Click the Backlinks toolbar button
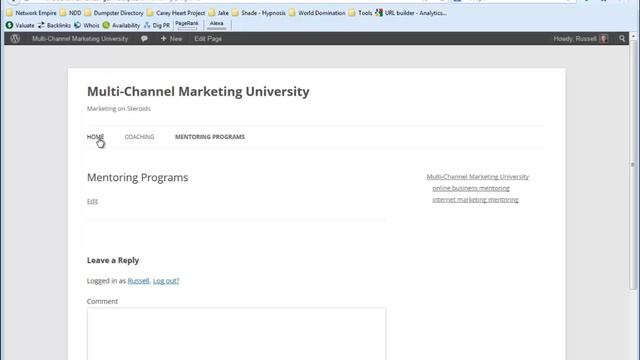This screenshot has width=640, height=360. [54, 25]
